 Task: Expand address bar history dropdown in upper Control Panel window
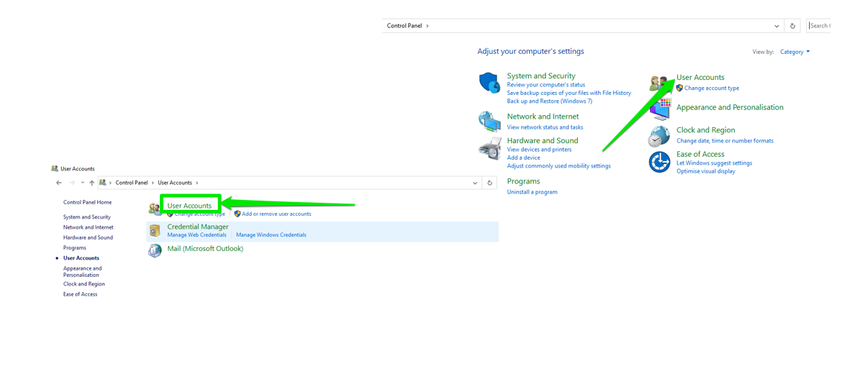click(x=777, y=26)
